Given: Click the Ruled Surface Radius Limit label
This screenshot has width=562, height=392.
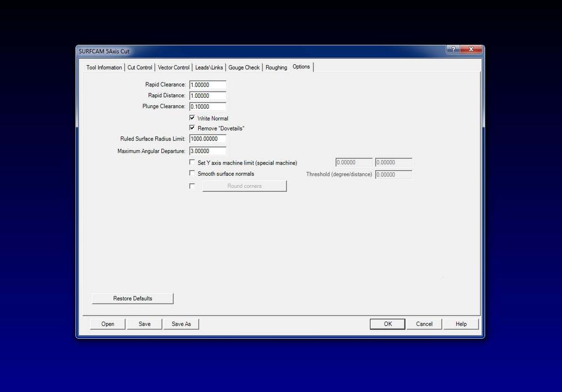Looking at the screenshot, I should pyautogui.click(x=153, y=139).
